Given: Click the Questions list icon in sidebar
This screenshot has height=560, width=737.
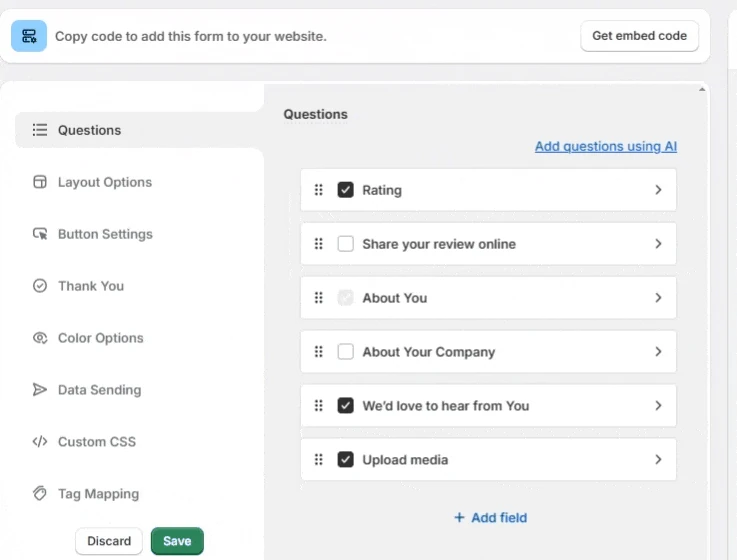Looking at the screenshot, I should 40,130.
